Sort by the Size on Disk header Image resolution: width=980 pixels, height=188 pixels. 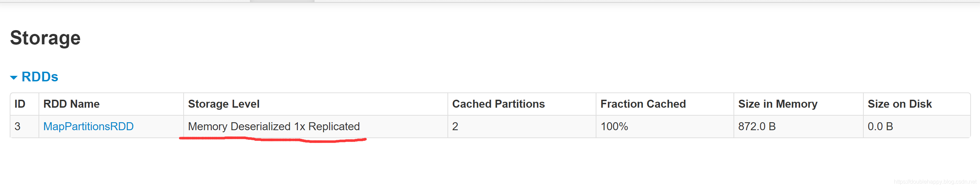[899, 104]
